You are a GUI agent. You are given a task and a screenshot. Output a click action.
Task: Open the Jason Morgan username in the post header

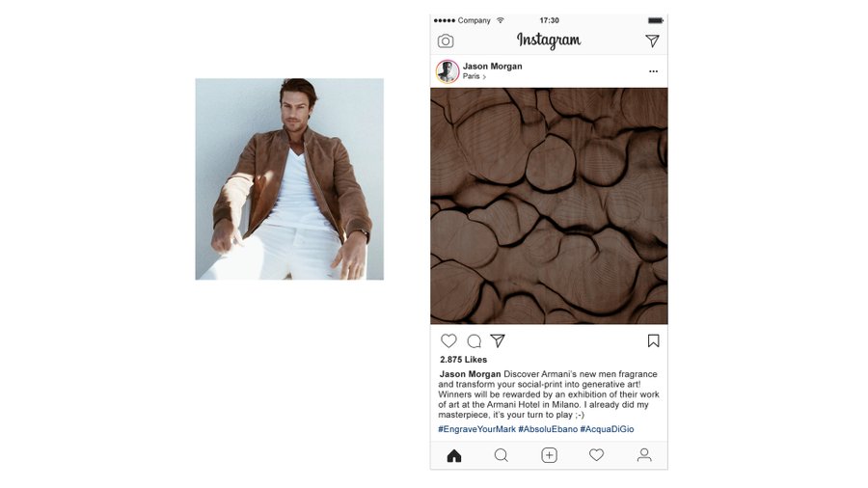492,67
